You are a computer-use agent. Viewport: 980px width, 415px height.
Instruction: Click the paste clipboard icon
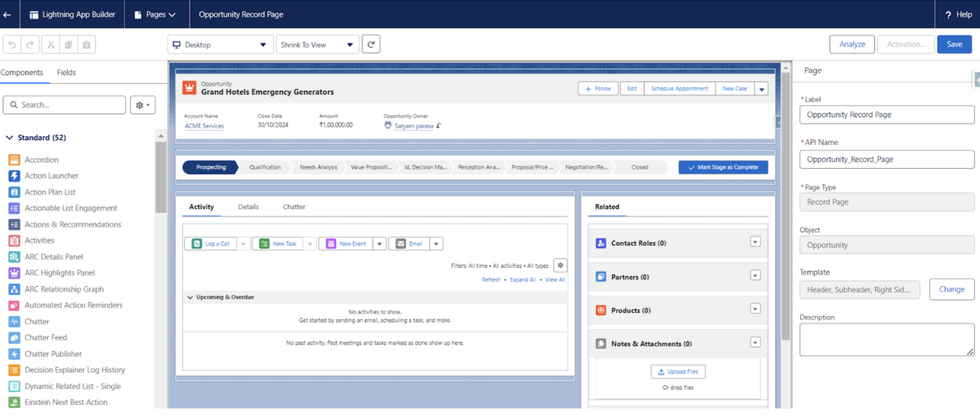[x=87, y=45]
